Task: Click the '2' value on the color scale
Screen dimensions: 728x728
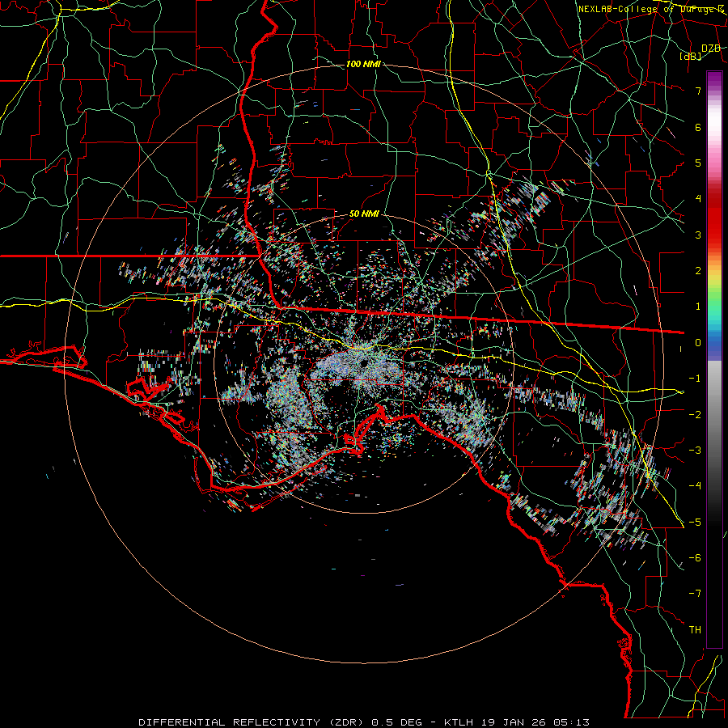Action: pyautogui.click(x=698, y=271)
